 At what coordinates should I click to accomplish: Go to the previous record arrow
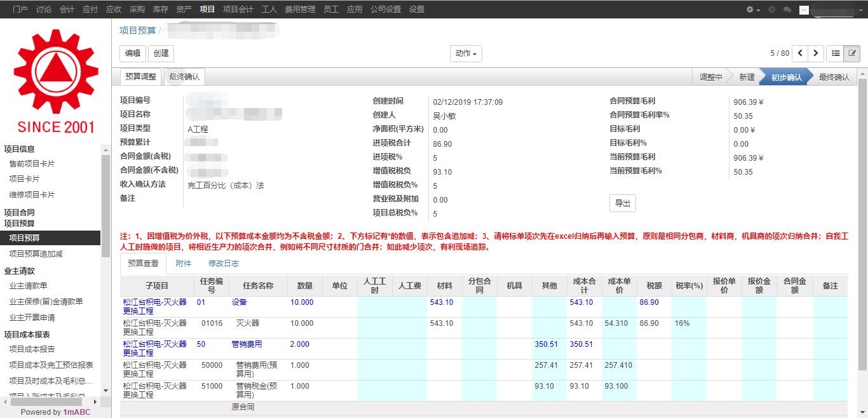(x=800, y=53)
